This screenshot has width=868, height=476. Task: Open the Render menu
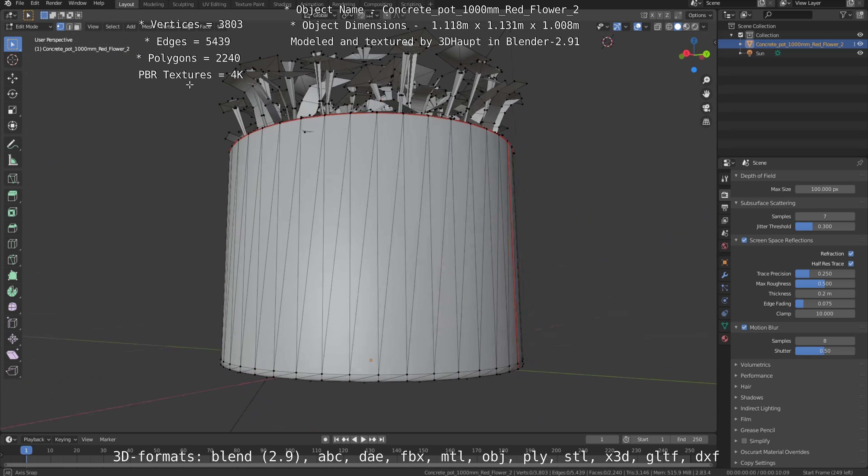click(x=54, y=3)
